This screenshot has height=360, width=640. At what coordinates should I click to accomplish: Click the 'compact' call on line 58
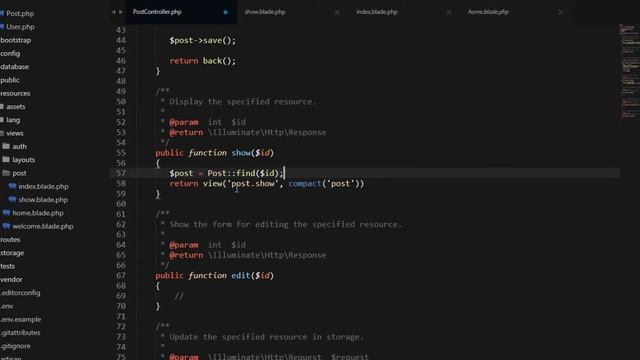[304, 184]
